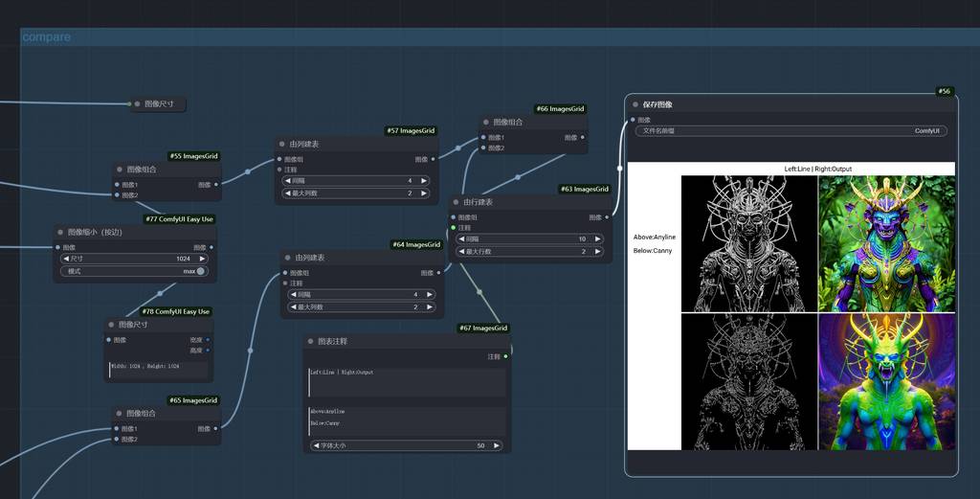Decrease 字体大小 using the left arrow
Viewport: 980px width, 499px height.
click(317, 445)
